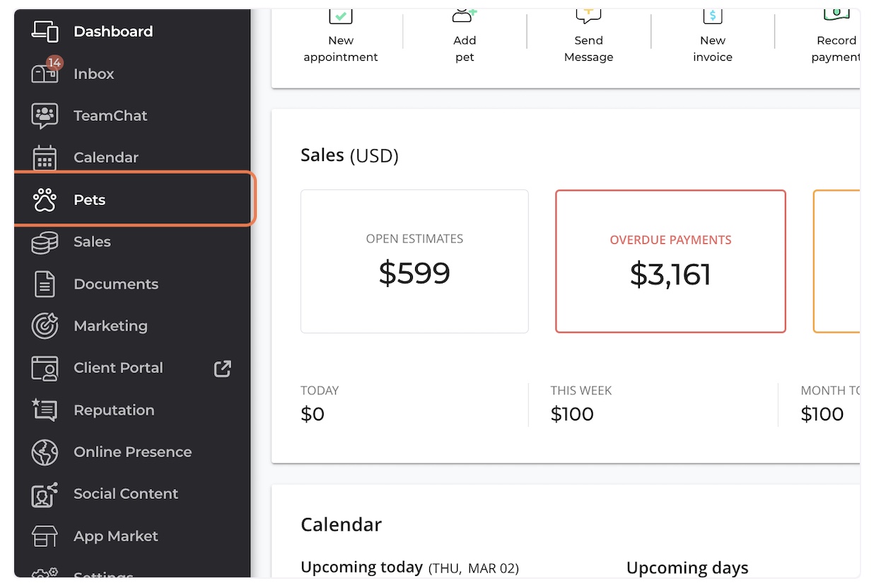Open the App Market storefront icon
The height and width of the screenshot is (588, 881).
pyautogui.click(x=45, y=536)
